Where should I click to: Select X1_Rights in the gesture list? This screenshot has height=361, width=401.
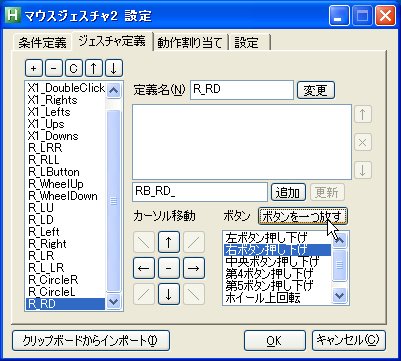pos(66,100)
